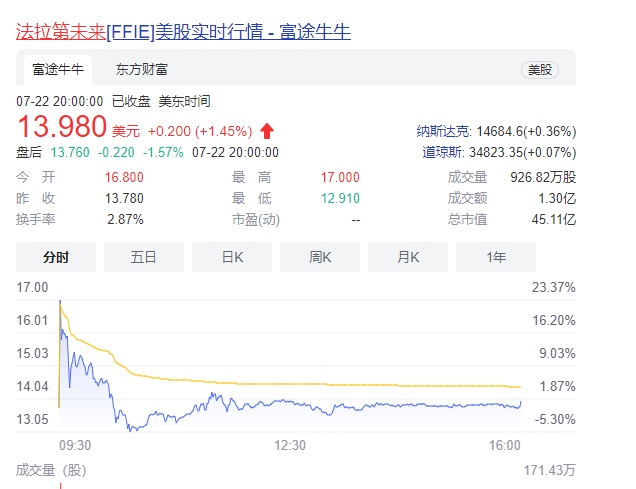636x489 pixels.
Task: Click the 09:30 time axis label
Action: click(75, 445)
